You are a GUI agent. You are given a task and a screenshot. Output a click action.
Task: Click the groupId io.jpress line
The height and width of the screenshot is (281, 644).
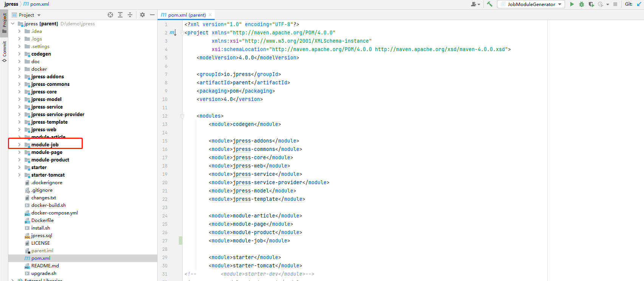[238, 75]
